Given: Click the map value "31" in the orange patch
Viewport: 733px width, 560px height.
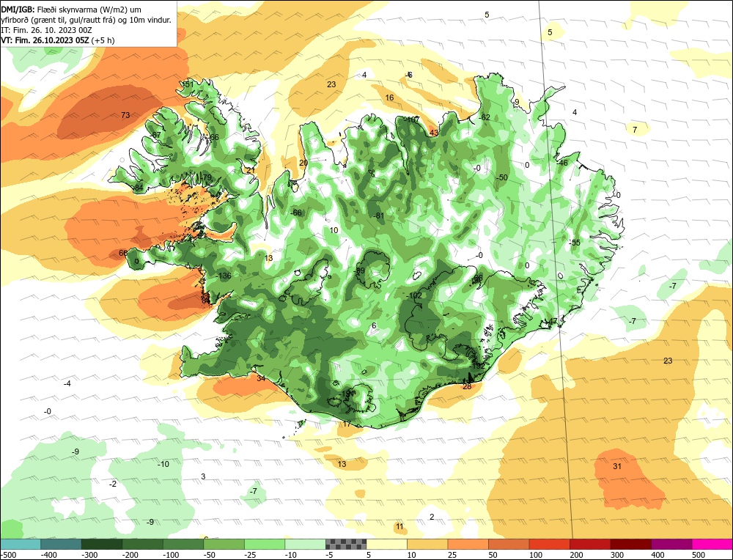Looking at the screenshot, I should pyautogui.click(x=617, y=466).
